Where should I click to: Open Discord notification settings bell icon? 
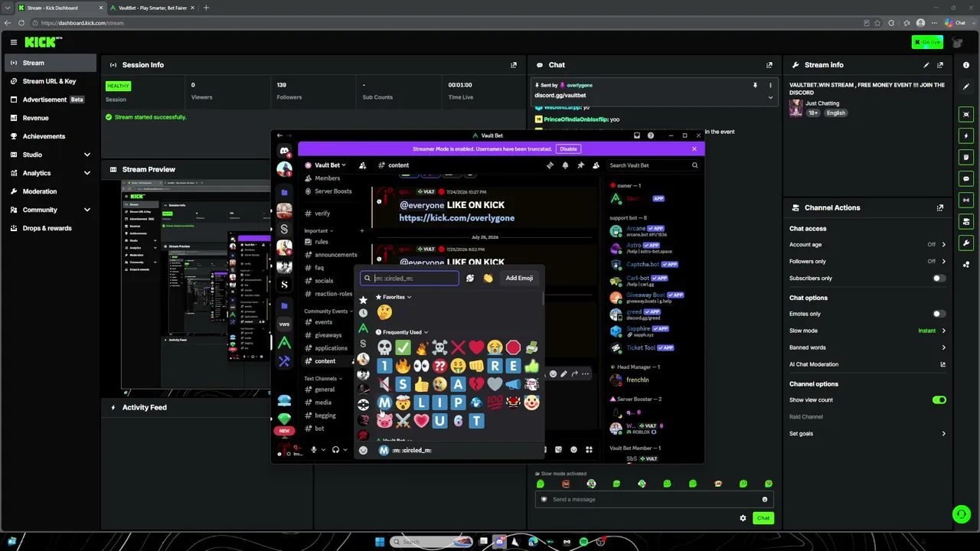[565, 165]
